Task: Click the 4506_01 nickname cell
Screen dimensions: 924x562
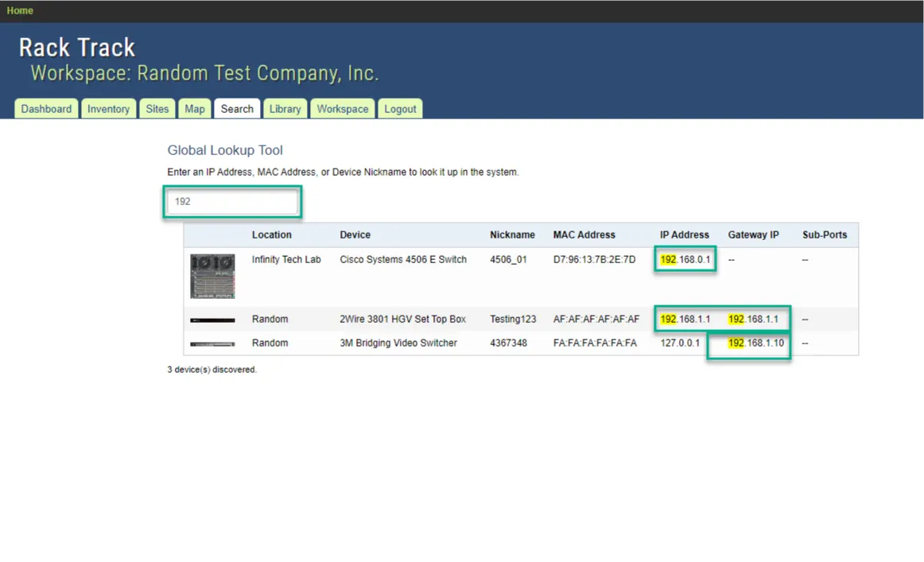Action: (x=508, y=259)
